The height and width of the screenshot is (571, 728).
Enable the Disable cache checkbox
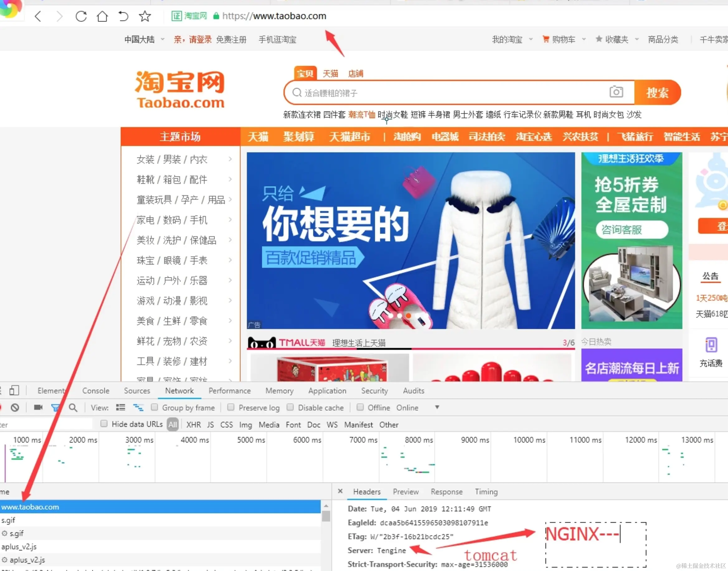tap(291, 408)
